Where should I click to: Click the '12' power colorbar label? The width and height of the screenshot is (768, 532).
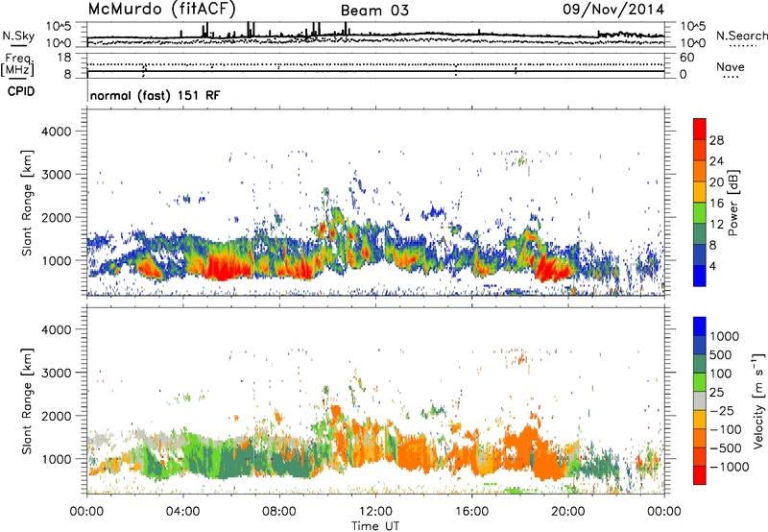click(x=716, y=225)
